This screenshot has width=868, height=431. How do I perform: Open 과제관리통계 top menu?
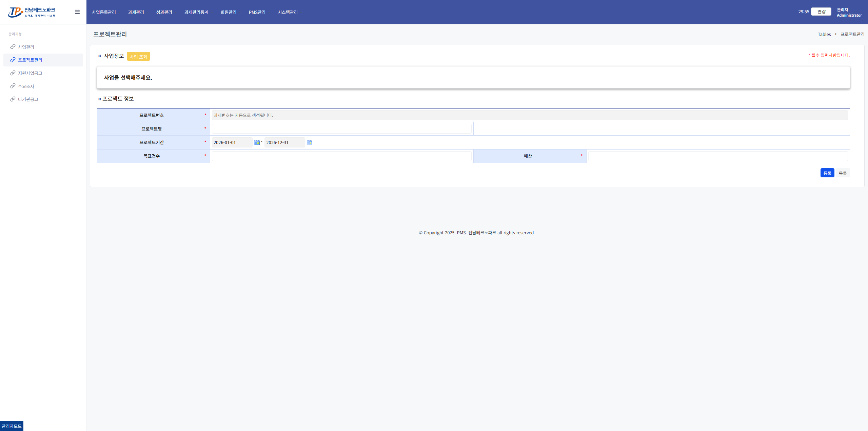[196, 12]
